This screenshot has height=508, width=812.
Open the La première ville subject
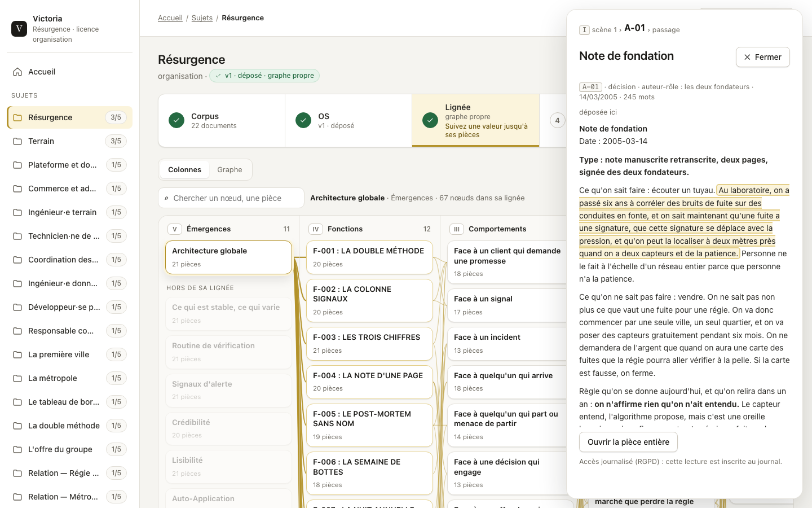(69, 354)
